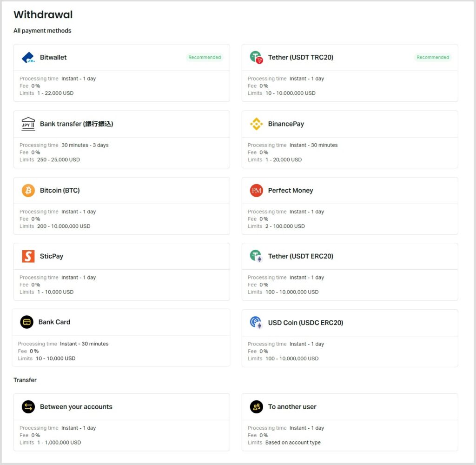The width and height of the screenshot is (476, 465).
Task: Click the orange Bitcoin icon
Action: tap(28, 191)
